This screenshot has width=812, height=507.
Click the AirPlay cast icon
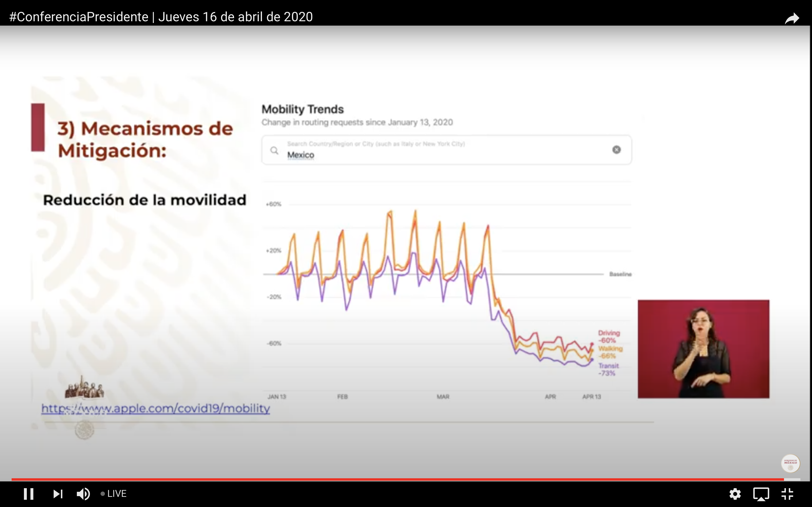pyautogui.click(x=761, y=493)
